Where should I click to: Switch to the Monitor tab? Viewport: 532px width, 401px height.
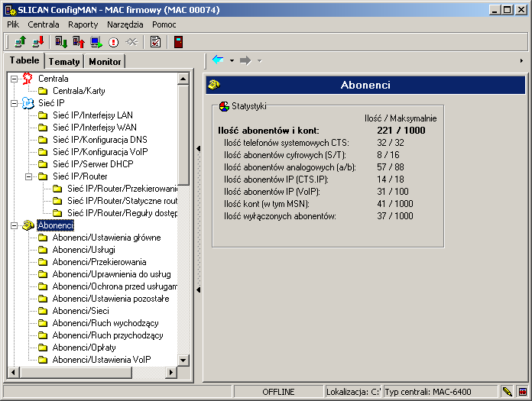coord(105,62)
